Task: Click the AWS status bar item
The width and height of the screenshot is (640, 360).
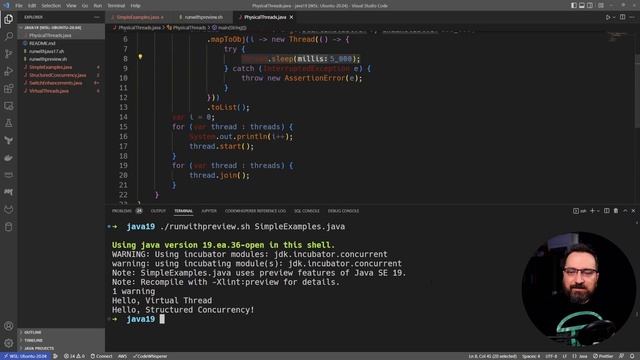Action: click(122, 356)
